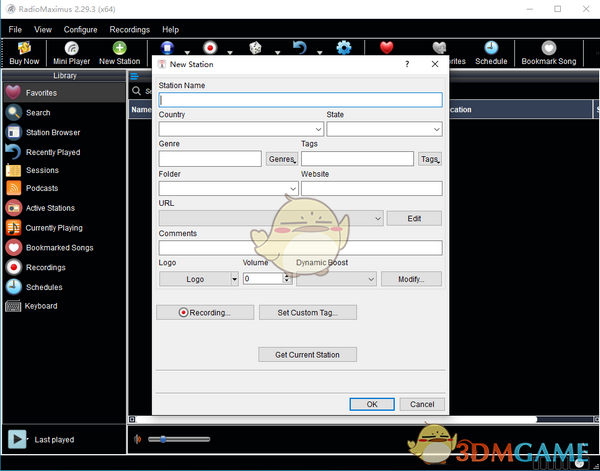Open the dropdown arrow next to dice icon
This screenshot has height=471, width=600.
click(x=277, y=52)
